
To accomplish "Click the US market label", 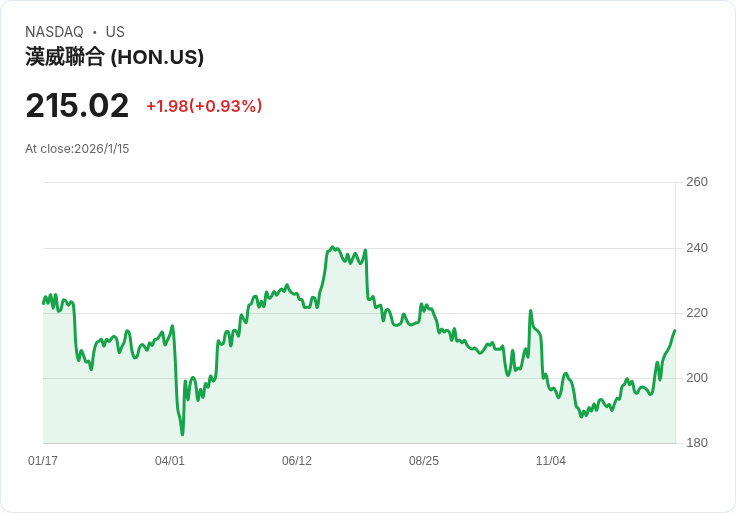I will pos(115,32).
